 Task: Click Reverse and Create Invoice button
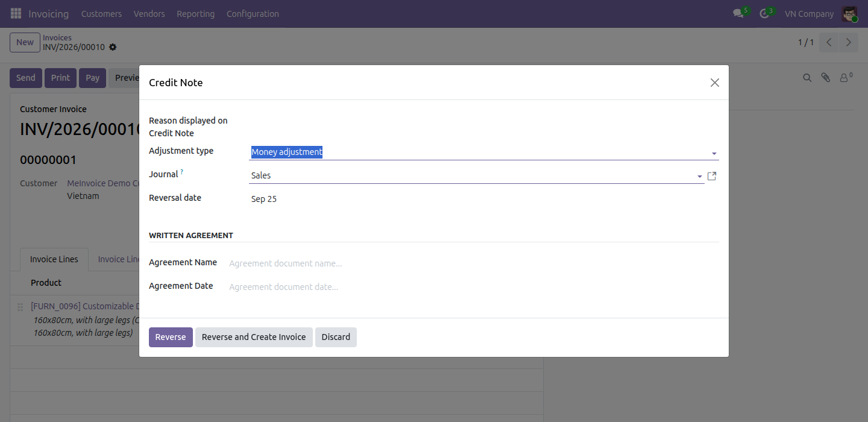point(254,337)
